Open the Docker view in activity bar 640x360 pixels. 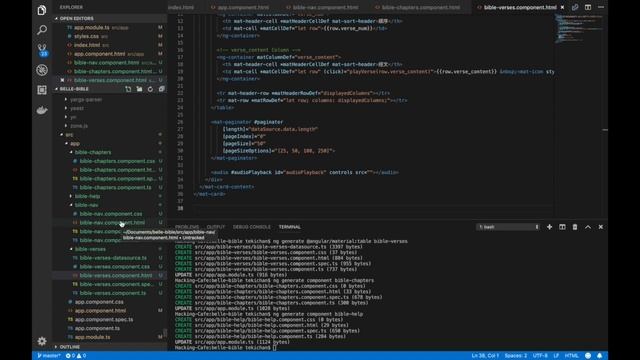42,110
